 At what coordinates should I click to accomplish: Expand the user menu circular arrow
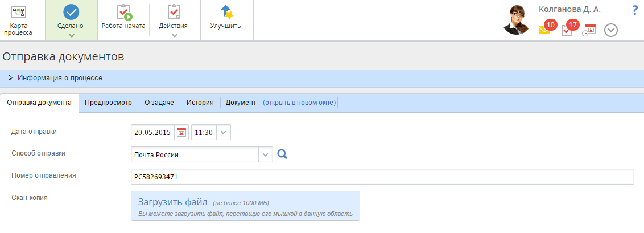coord(611,30)
